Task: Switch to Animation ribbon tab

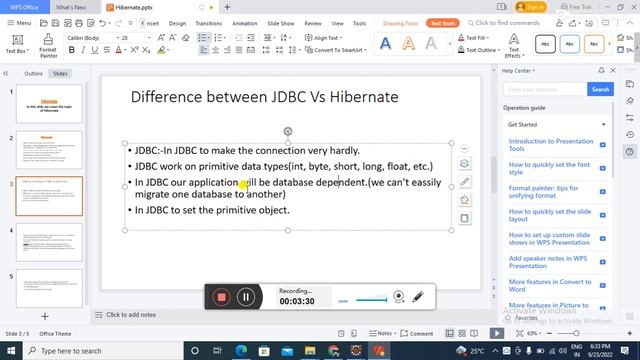Action: [244, 23]
